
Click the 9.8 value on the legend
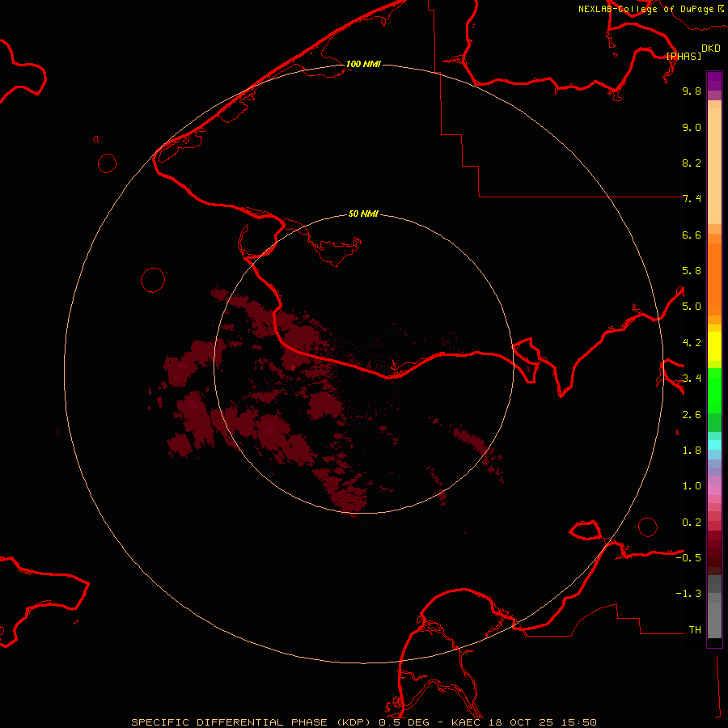tap(691, 91)
